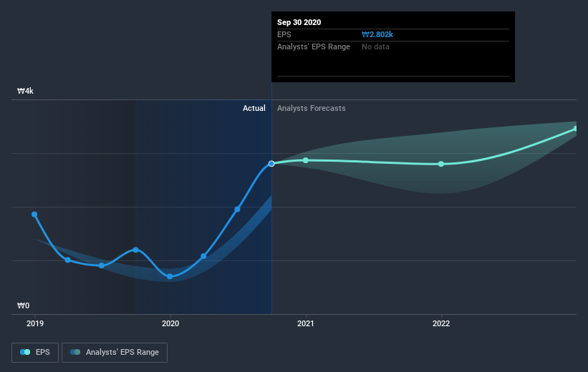Screen dimensions: 588x372
Task: Click the 2022 x-axis label
Action: coord(441,323)
